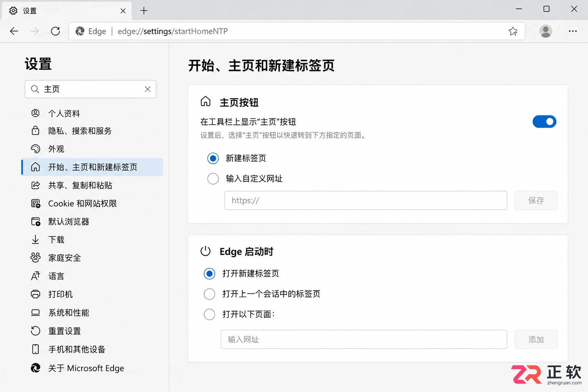Click the address bar showing edge://settings/startHomeNTP

pos(296,31)
